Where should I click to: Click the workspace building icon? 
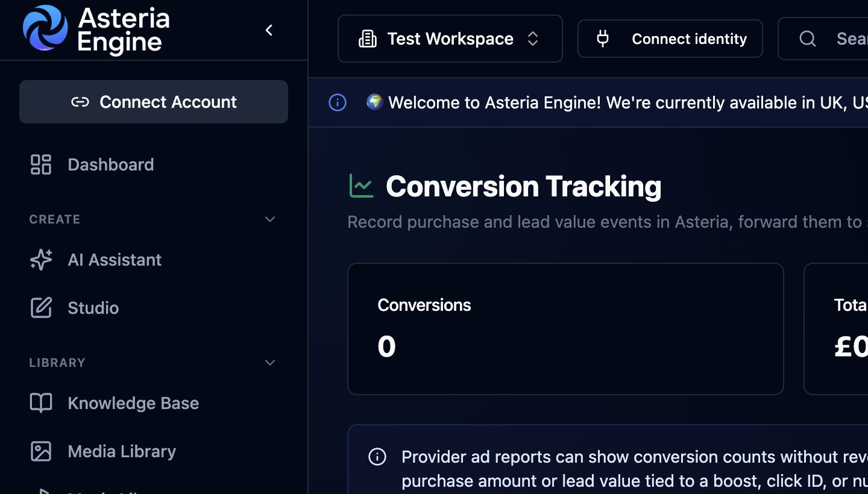368,39
